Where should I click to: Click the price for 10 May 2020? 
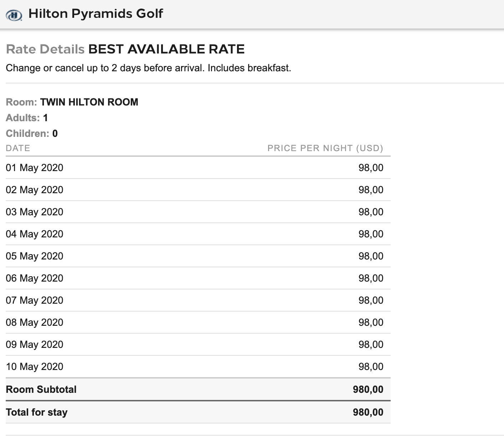[x=371, y=366]
